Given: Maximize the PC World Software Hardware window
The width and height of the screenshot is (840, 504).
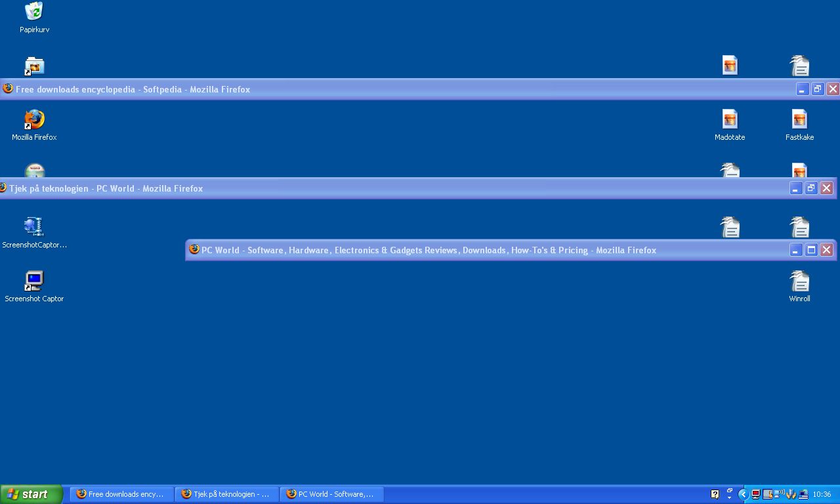Looking at the screenshot, I should pyautogui.click(x=811, y=250).
